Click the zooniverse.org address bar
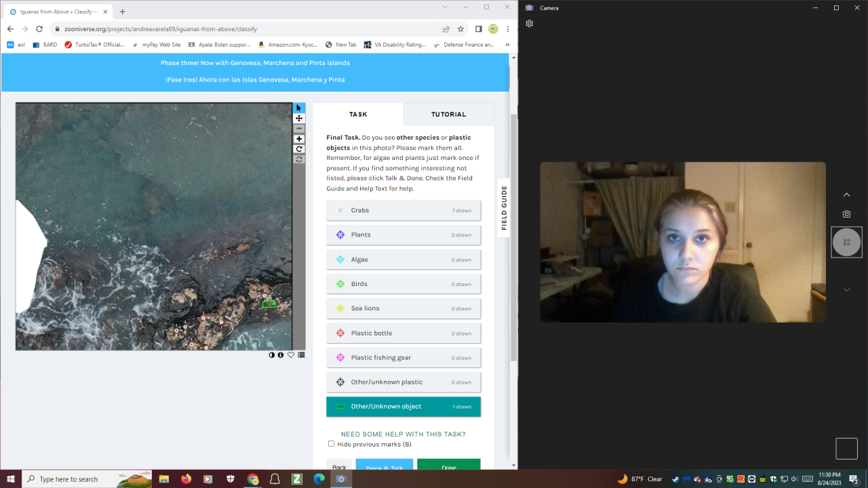The height and width of the screenshot is (488, 868). 244,29
